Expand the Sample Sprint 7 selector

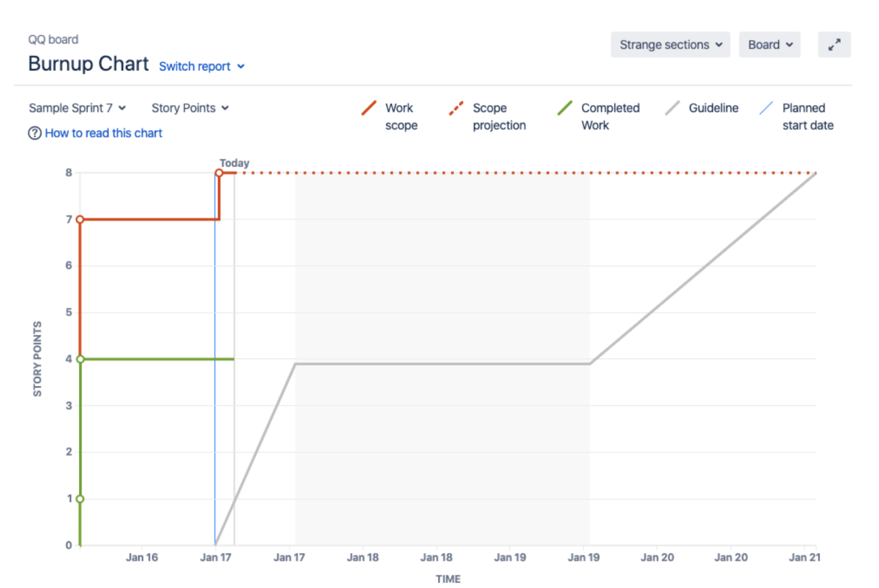(x=77, y=108)
